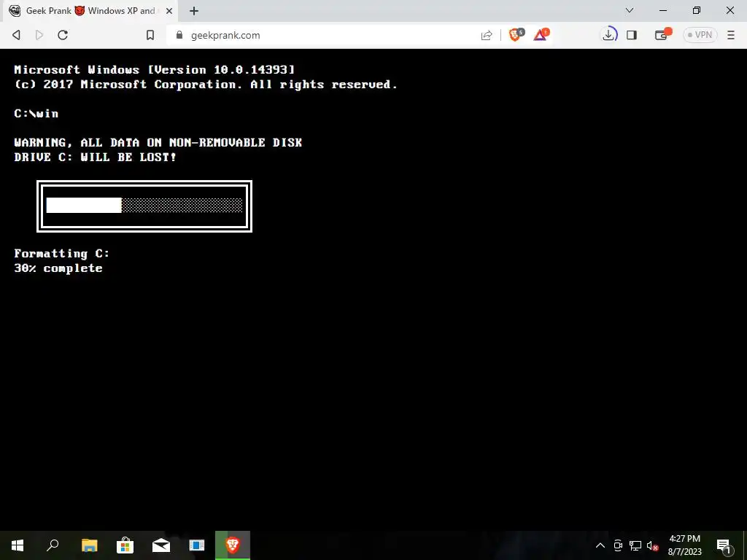The height and width of the screenshot is (560, 747).
Task: Show hidden system tray icons
Action: point(600,545)
